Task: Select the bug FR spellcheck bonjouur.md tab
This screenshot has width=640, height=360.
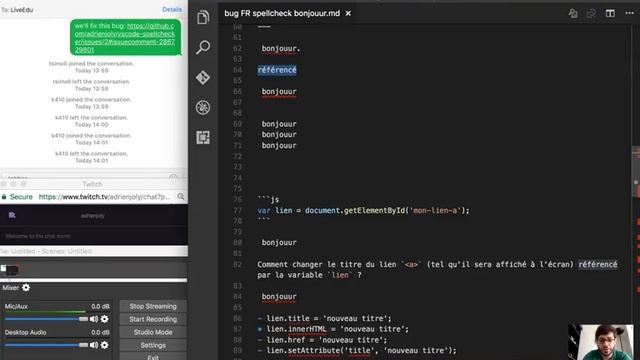Action: pyautogui.click(x=282, y=13)
